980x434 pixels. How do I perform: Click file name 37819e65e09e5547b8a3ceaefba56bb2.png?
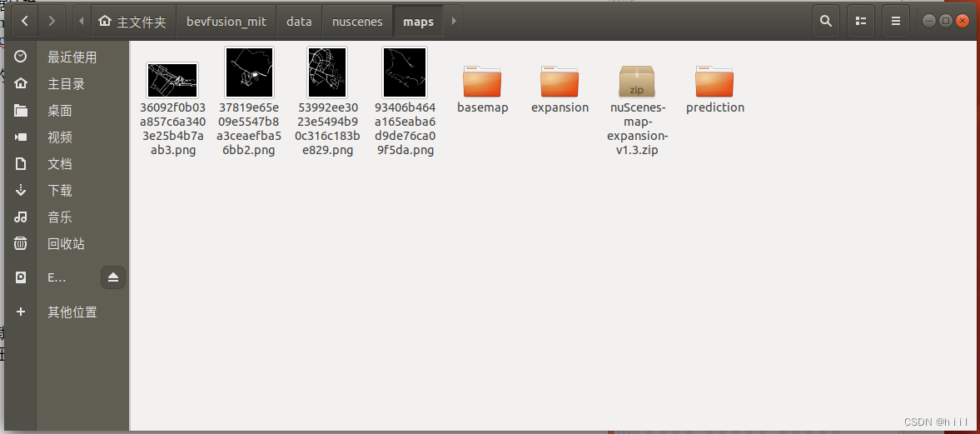(x=250, y=129)
